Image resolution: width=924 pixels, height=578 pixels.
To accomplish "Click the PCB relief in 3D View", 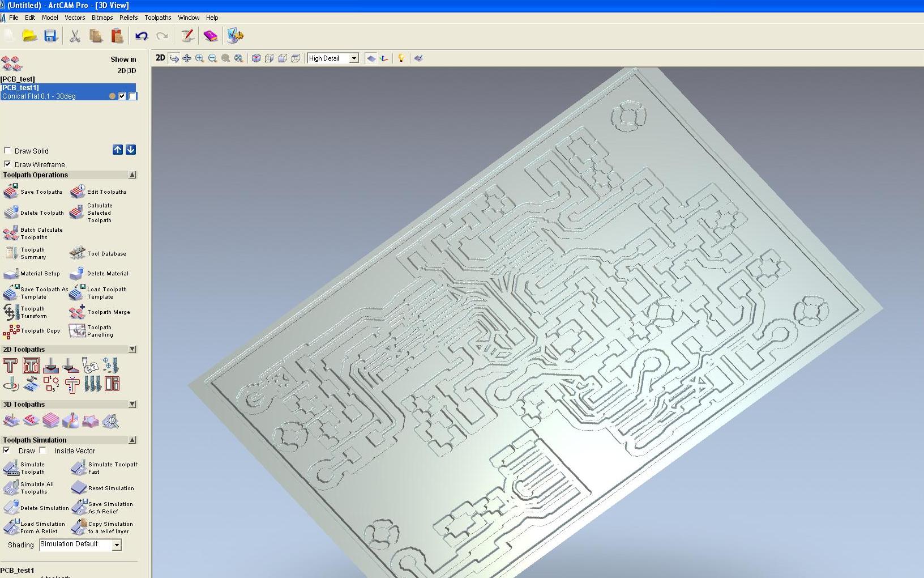I will (536, 323).
